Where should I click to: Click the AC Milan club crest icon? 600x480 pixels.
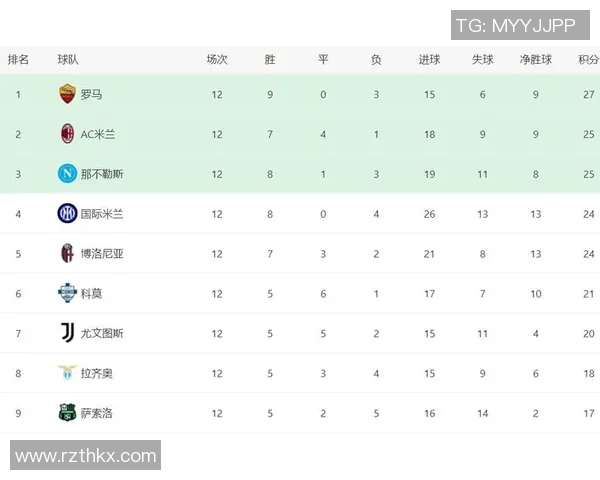pyautogui.click(x=67, y=134)
